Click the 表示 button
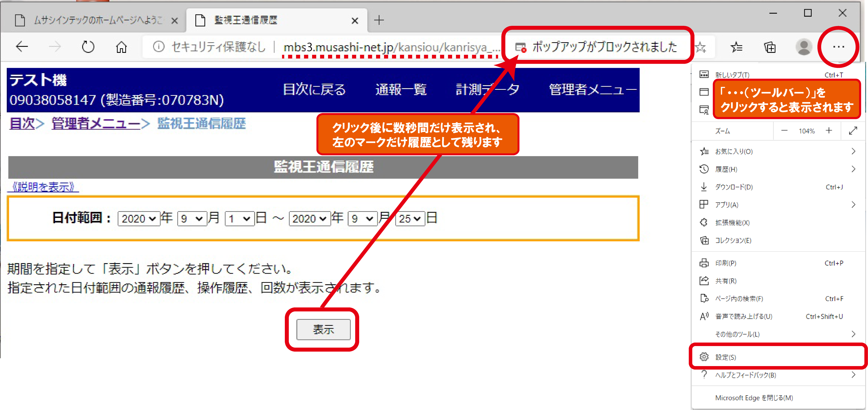Viewport: 868px width, 410px height. pos(323,329)
